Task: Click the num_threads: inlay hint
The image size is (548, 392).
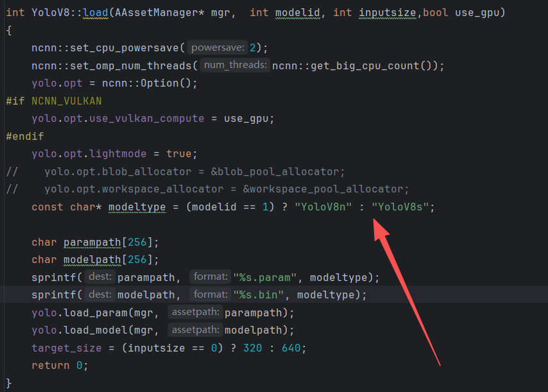Action: click(235, 65)
